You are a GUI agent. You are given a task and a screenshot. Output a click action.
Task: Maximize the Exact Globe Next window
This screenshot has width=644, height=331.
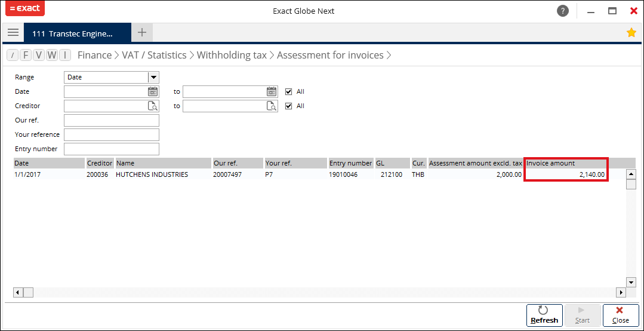pyautogui.click(x=612, y=11)
